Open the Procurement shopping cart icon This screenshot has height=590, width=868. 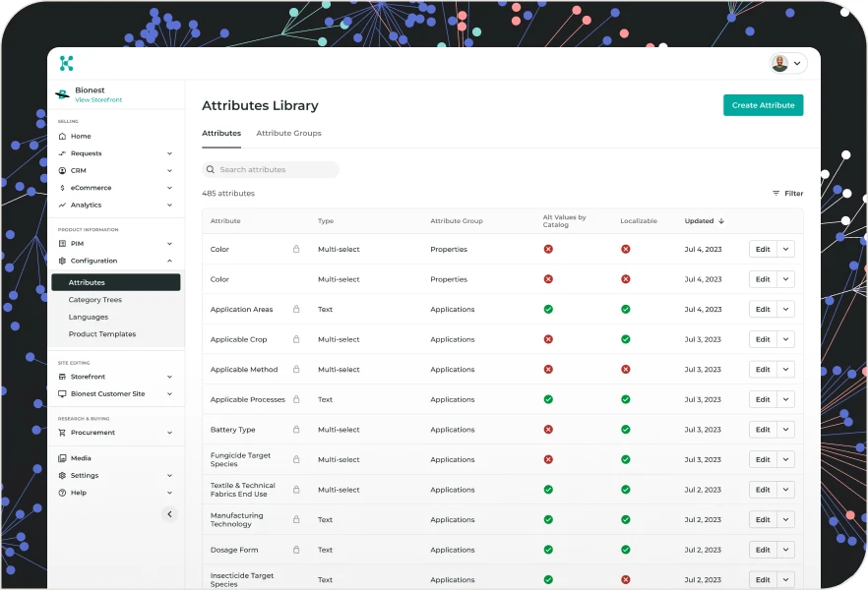pyautogui.click(x=63, y=432)
